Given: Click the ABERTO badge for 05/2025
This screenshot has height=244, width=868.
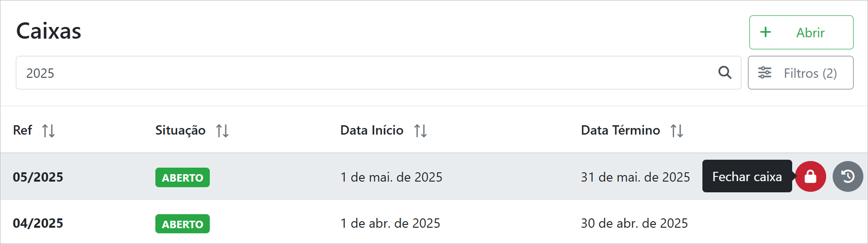Looking at the screenshot, I should (182, 177).
